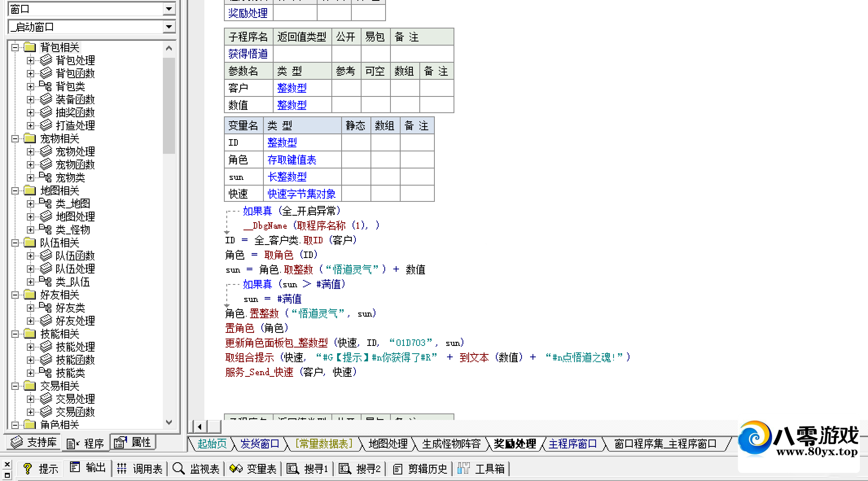Expand the 队伍函数 tree node
Screen dimensions: 868x481
31,256
